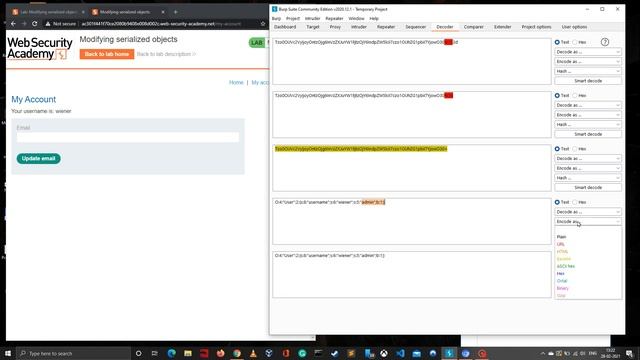Show hidden system tray icons
This screenshot has width=640, height=360.
point(542,353)
